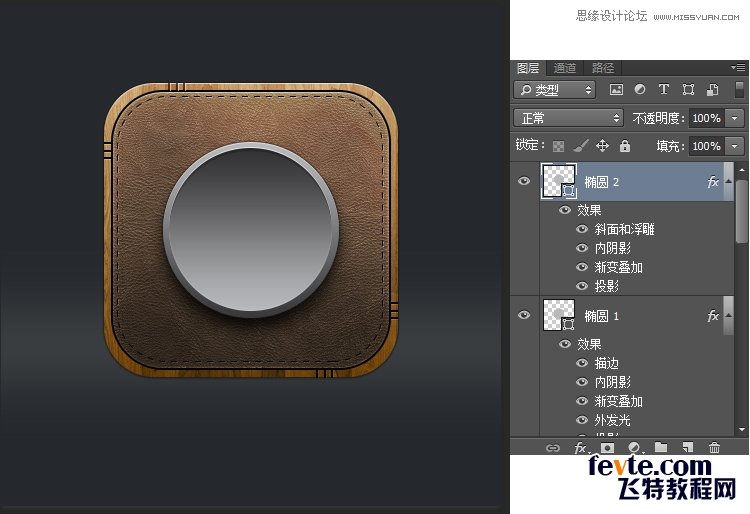Create a new group folder icon

[661, 448]
